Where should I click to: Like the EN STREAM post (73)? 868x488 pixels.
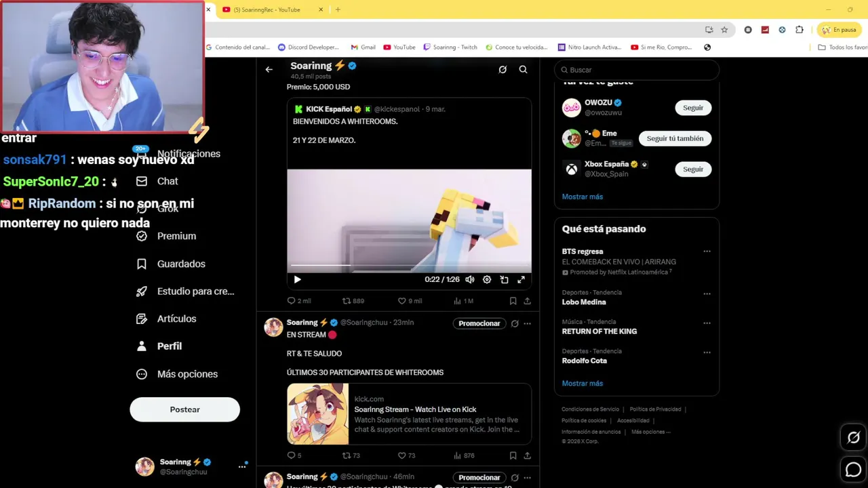(x=406, y=455)
